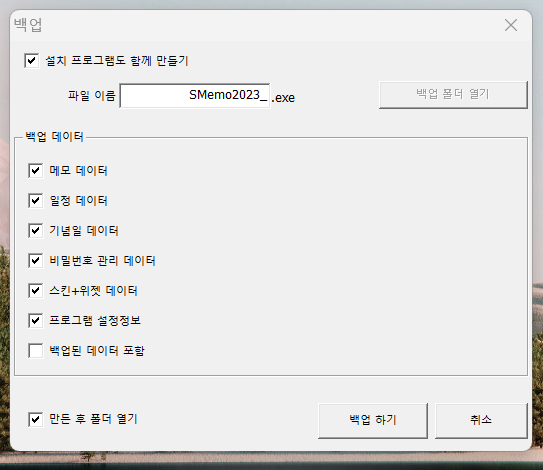The width and height of the screenshot is (543, 470).
Task: Toggle the 일정 데이터 checkbox
Action: pyautogui.click(x=35, y=201)
